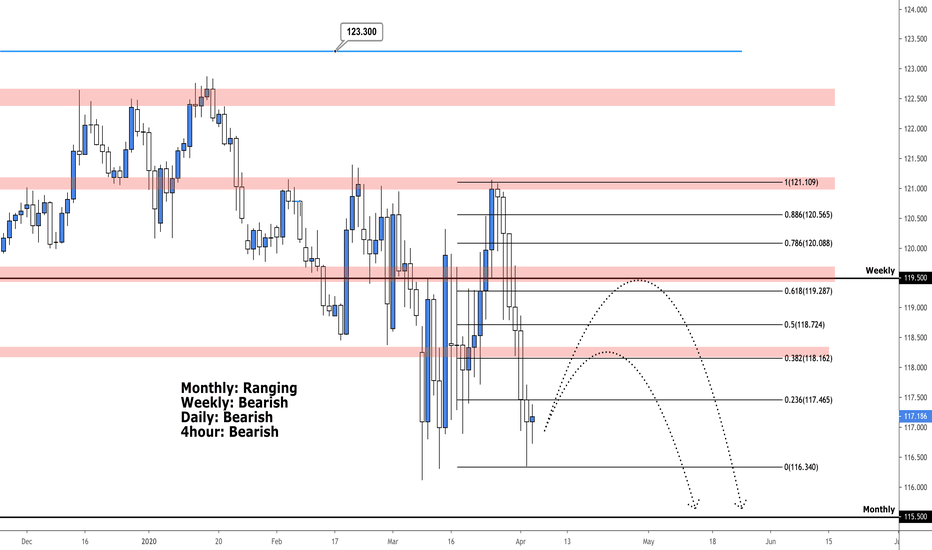Click the 124.000 price axis value
Viewport: 932px width, 550px height.
pyautogui.click(x=915, y=9)
